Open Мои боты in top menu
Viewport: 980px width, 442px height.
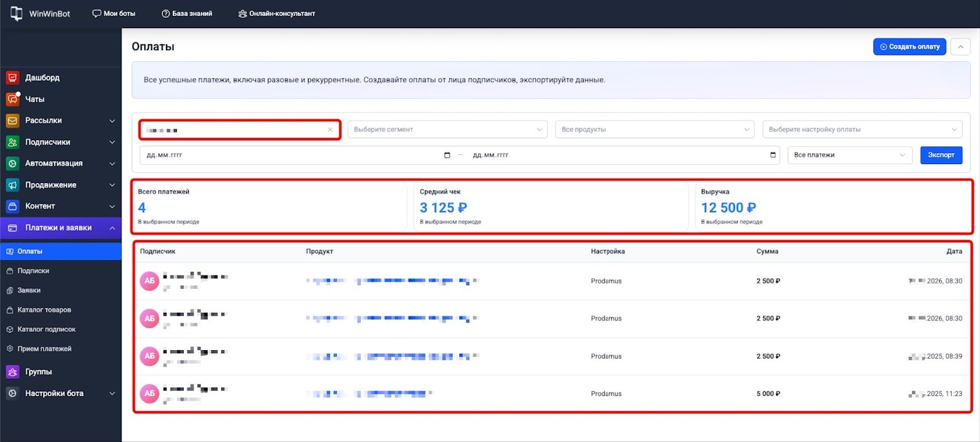tap(114, 13)
